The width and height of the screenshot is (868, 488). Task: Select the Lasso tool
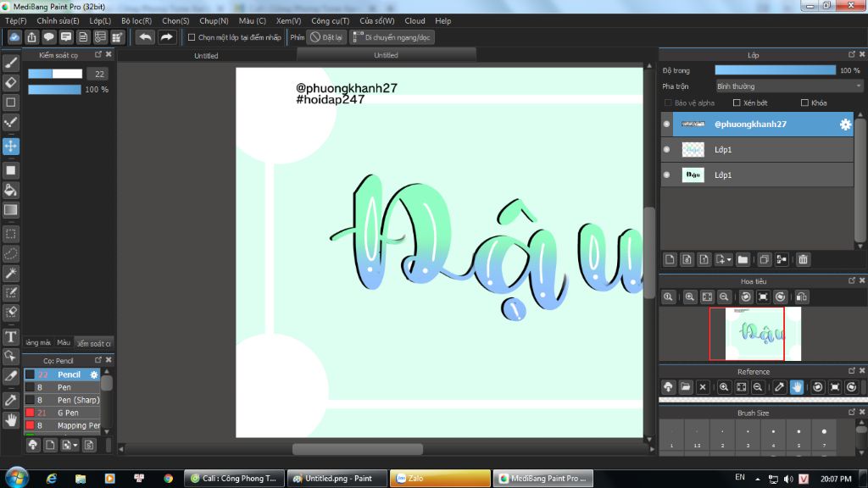pyautogui.click(x=10, y=254)
